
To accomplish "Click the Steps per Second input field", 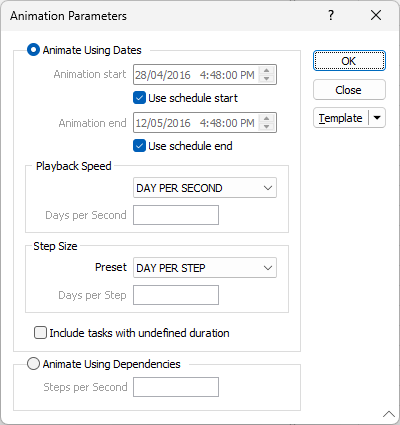I will (176, 387).
